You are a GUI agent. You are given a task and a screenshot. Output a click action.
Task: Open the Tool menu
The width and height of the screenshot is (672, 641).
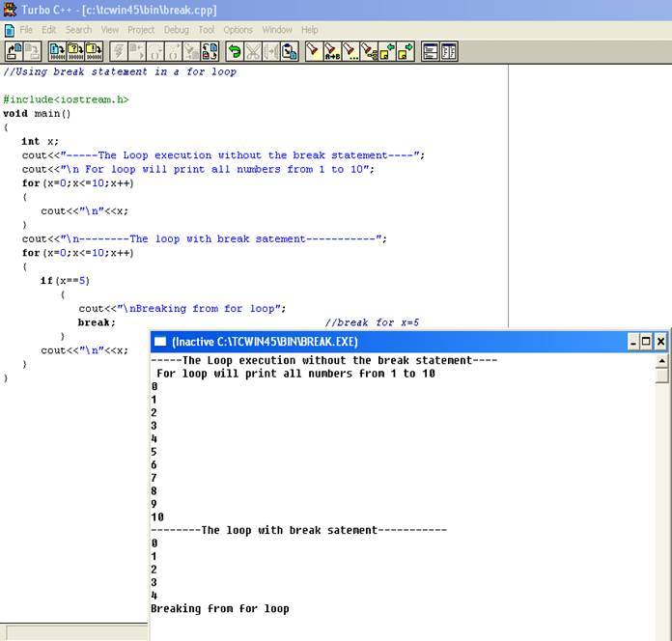tap(207, 30)
